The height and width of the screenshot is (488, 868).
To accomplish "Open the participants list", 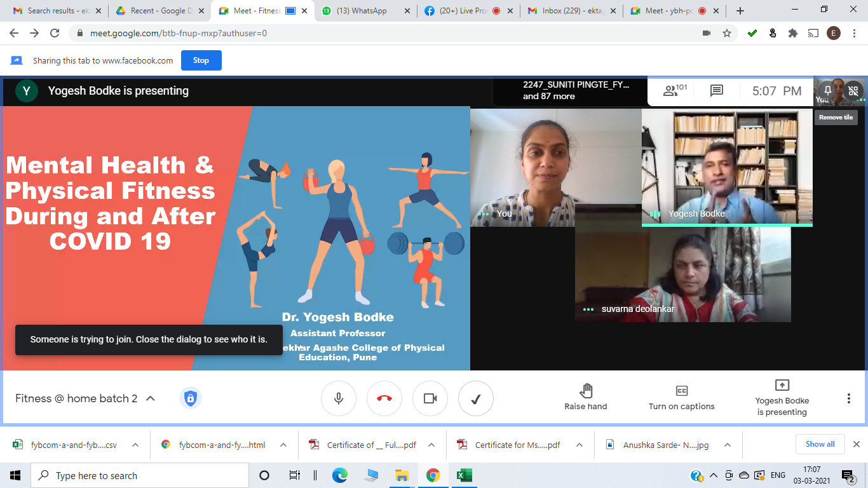I will point(671,90).
